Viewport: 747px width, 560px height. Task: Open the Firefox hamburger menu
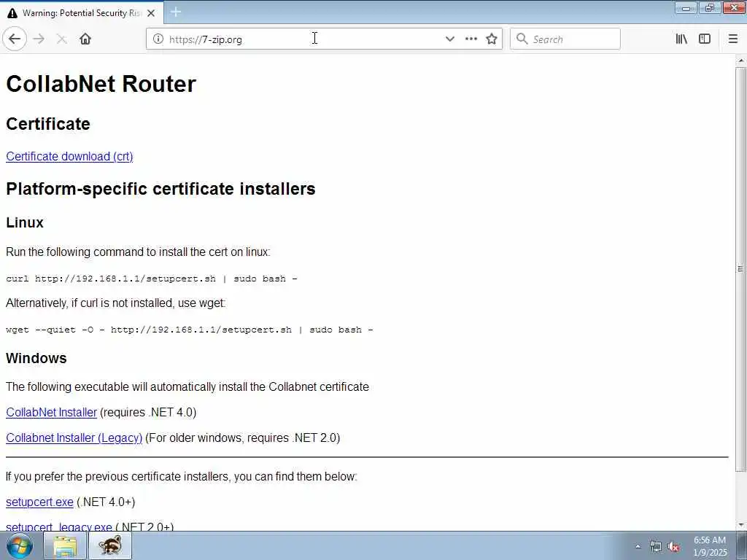(733, 39)
